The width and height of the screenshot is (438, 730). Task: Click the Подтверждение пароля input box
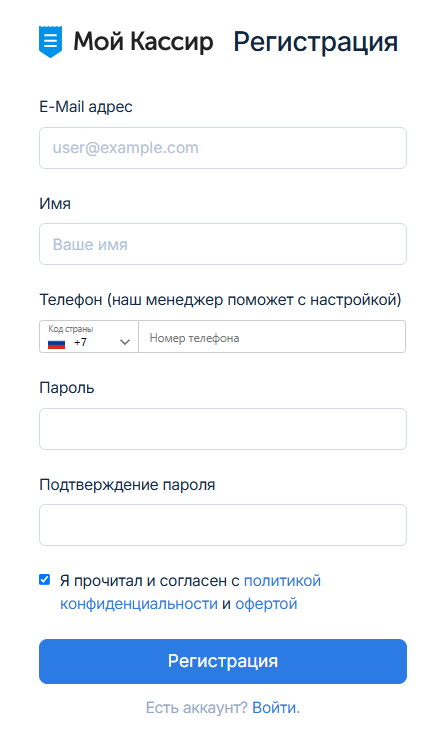(x=223, y=525)
